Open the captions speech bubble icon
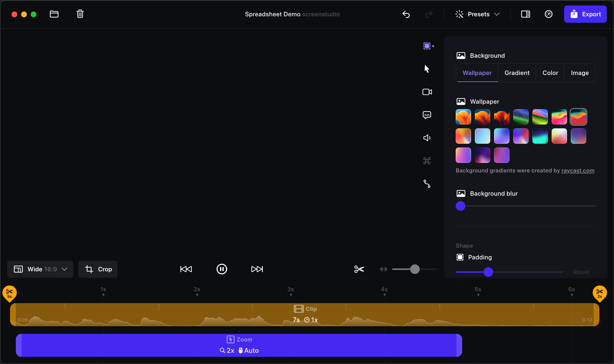The height and width of the screenshot is (364, 614). point(427,115)
